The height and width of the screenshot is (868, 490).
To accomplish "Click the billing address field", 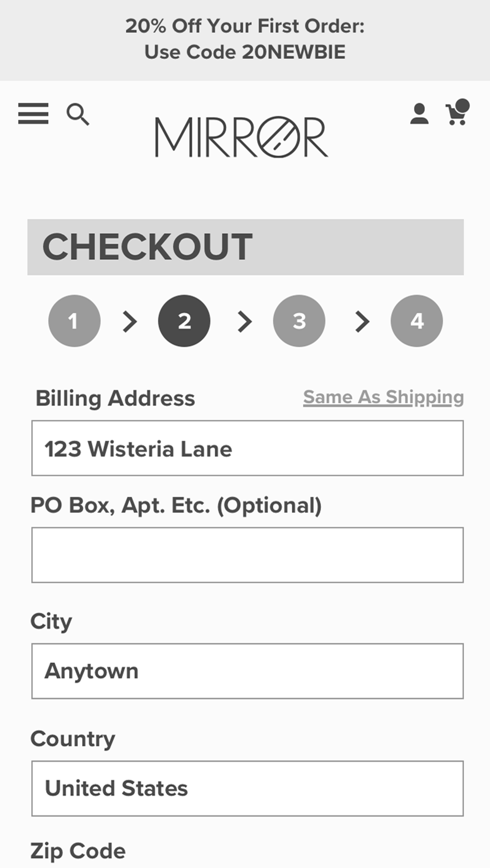I will pos(247,448).
